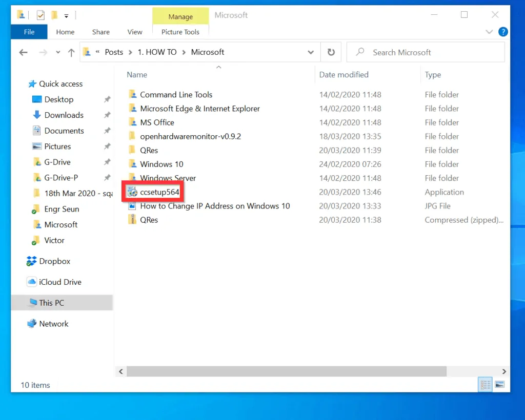
Task: Refresh the Microsoft folder view
Action: [x=331, y=52]
